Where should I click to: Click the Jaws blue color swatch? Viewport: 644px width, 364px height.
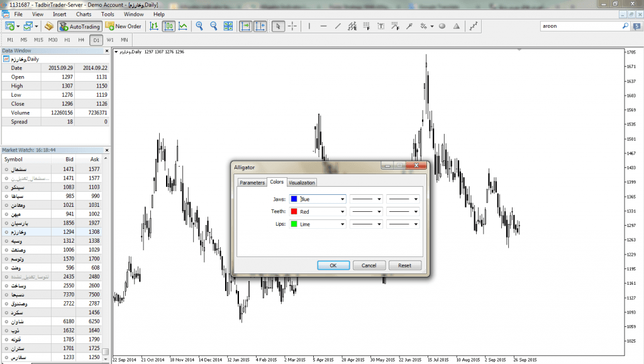tap(294, 199)
